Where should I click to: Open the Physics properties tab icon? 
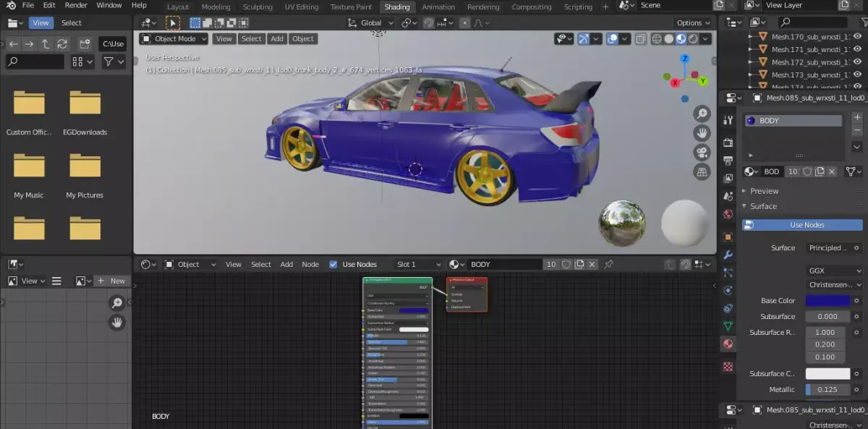pyautogui.click(x=728, y=291)
